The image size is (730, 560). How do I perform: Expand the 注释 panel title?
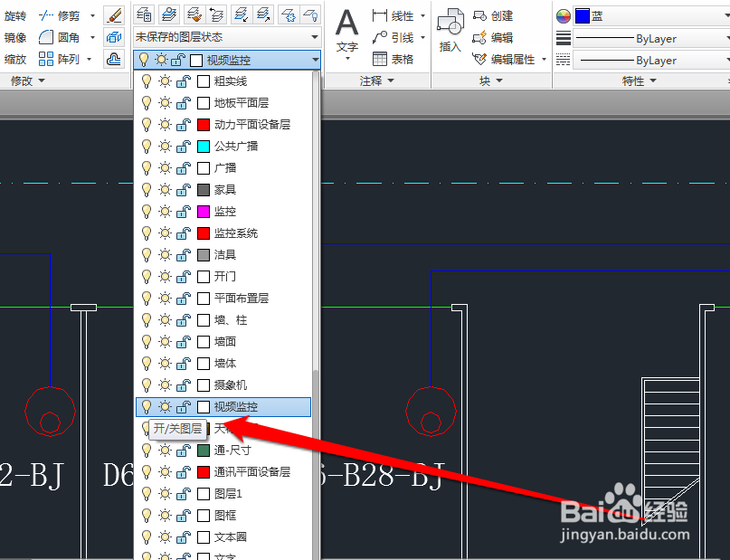click(x=376, y=81)
